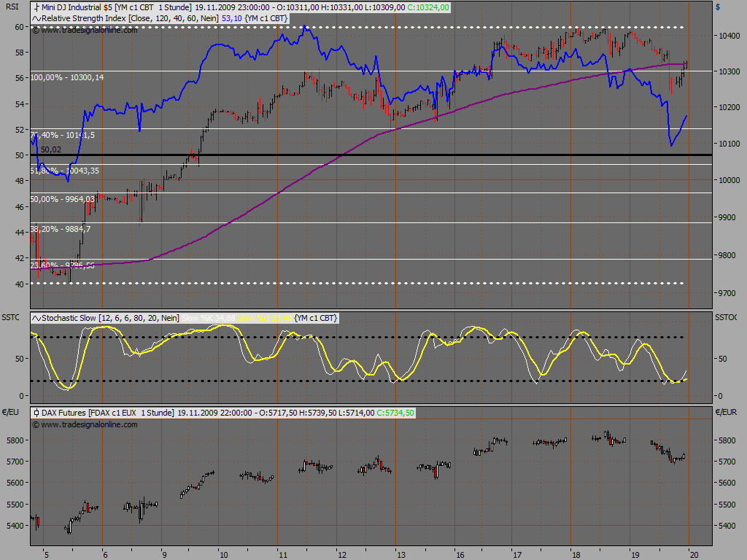
Task: Click date label 9 on the time axis
Action: (164, 555)
